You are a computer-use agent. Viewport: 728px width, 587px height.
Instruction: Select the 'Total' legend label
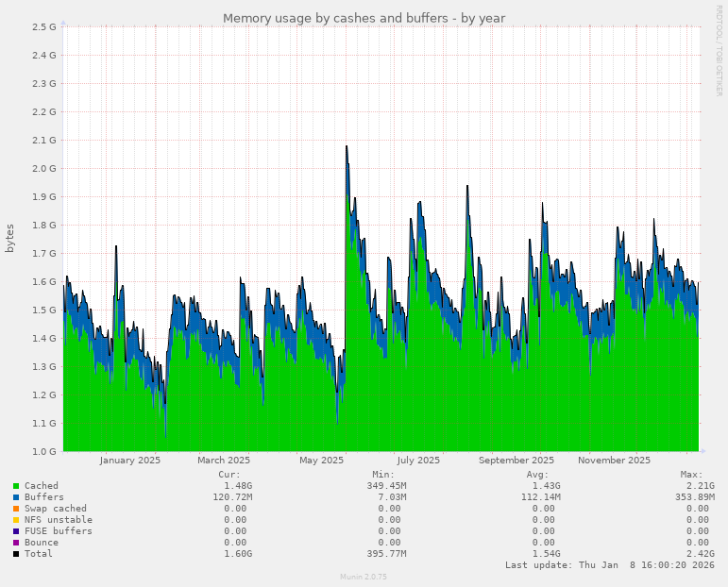(39, 554)
